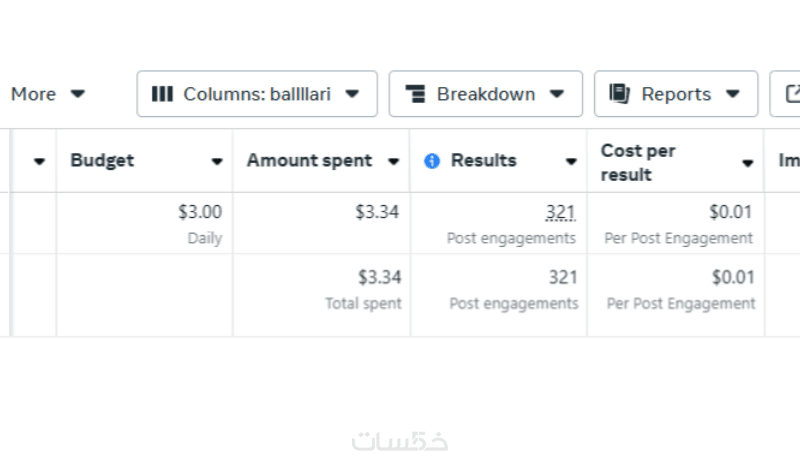800x460 pixels.
Task: Click the Cost per result header text
Action: point(638,162)
